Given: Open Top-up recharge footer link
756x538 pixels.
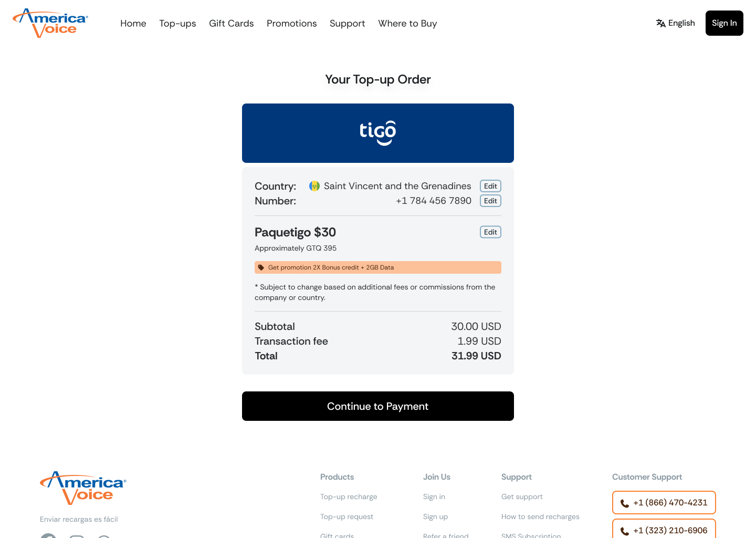Looking at the screenshot, I should click(x=349, y=496).
